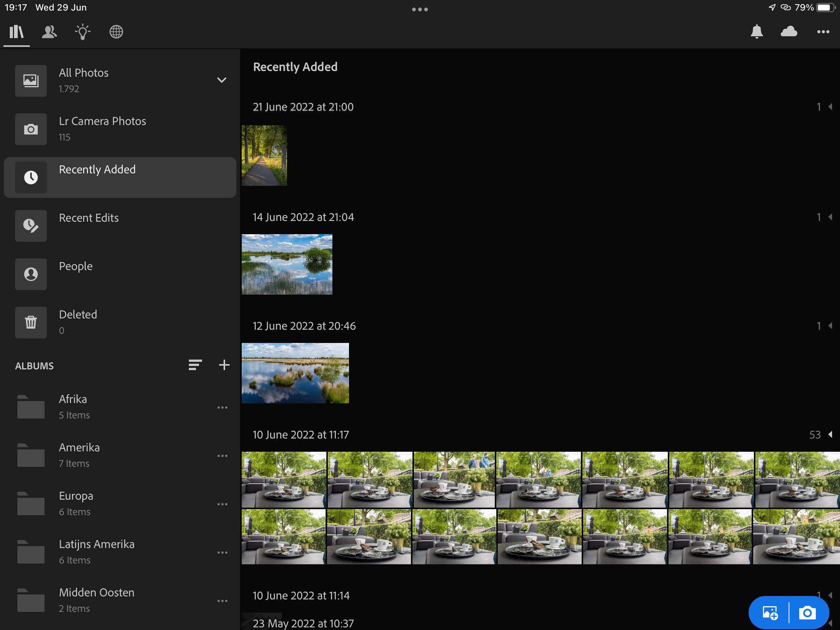
Task: Open the tree-lined path photo thumbnail
Action: pyautogui.click(x=264, y=156)
